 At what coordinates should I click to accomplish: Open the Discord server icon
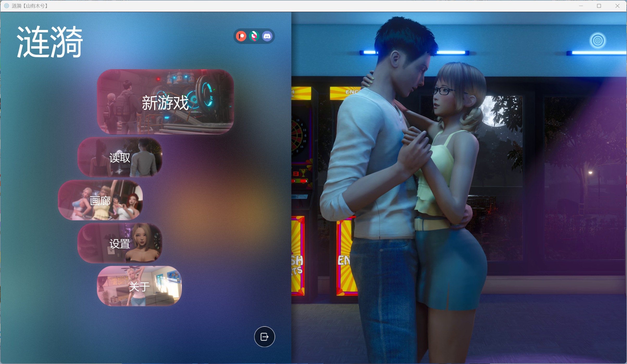(x=267, y=36)
